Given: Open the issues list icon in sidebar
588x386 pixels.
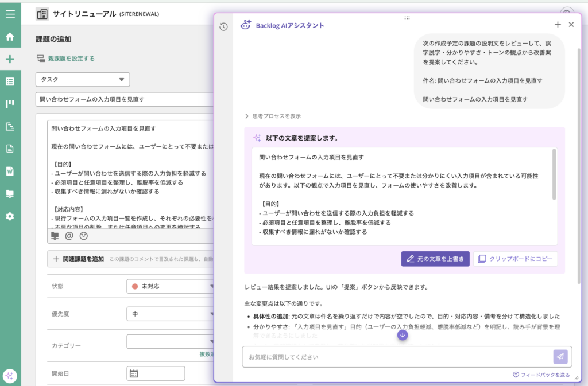Looking at the screenshot, I should coord(10,81).
